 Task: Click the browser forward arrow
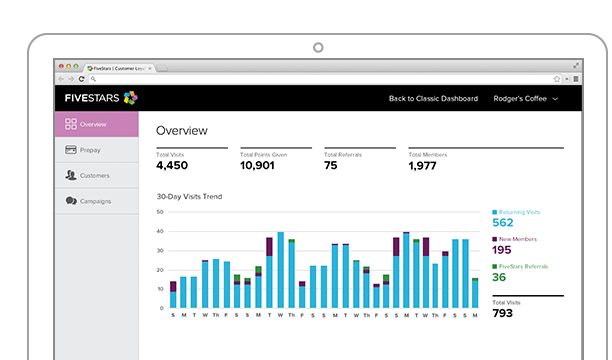71,79
